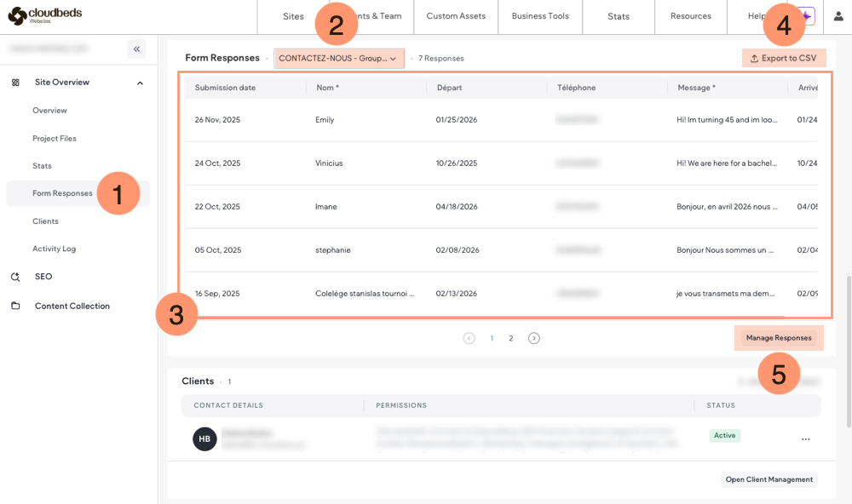
Task: Go to next page of responses arrow
Action: (x=534, y=338)
